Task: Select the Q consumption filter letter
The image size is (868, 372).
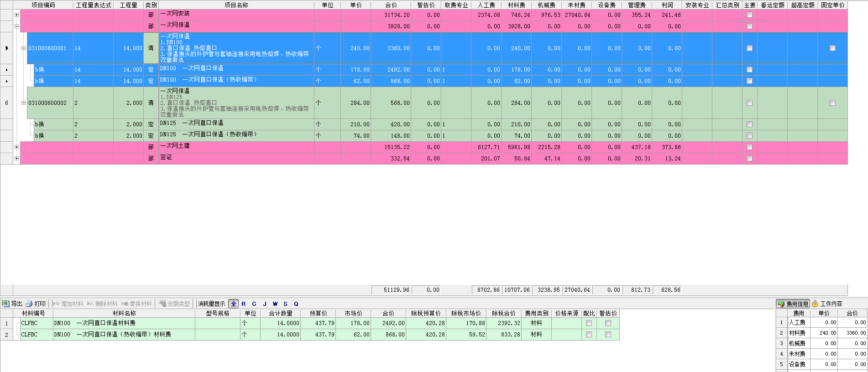Action: tap(296, 304)
